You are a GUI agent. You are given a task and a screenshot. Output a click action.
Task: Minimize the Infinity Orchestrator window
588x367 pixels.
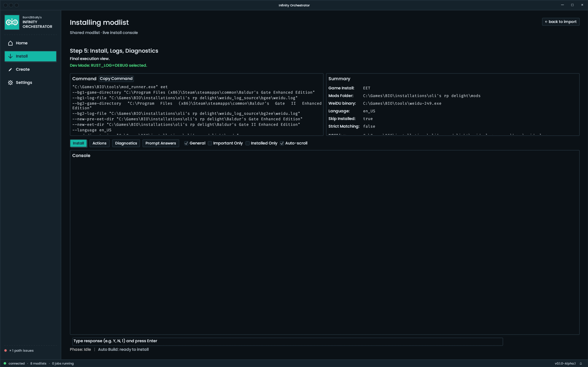click(x=562, y=5)
